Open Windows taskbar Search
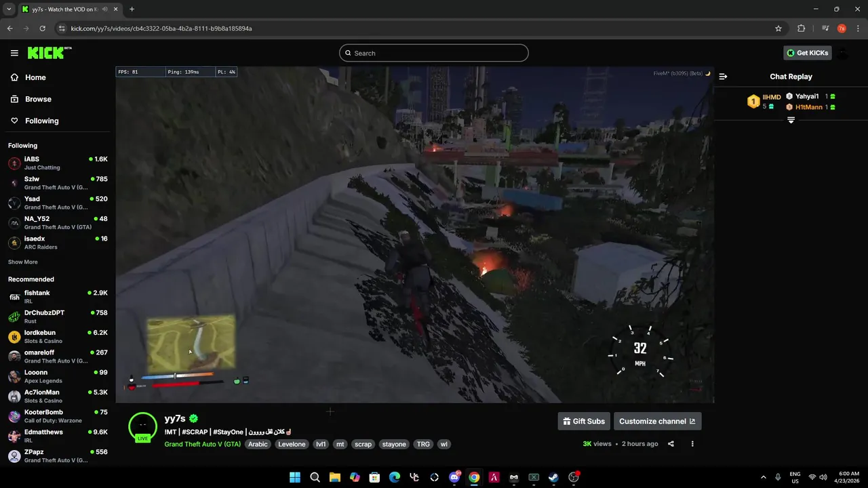This screenshot has width=868, height=488. pyautogui.click(x=315, y=477)
